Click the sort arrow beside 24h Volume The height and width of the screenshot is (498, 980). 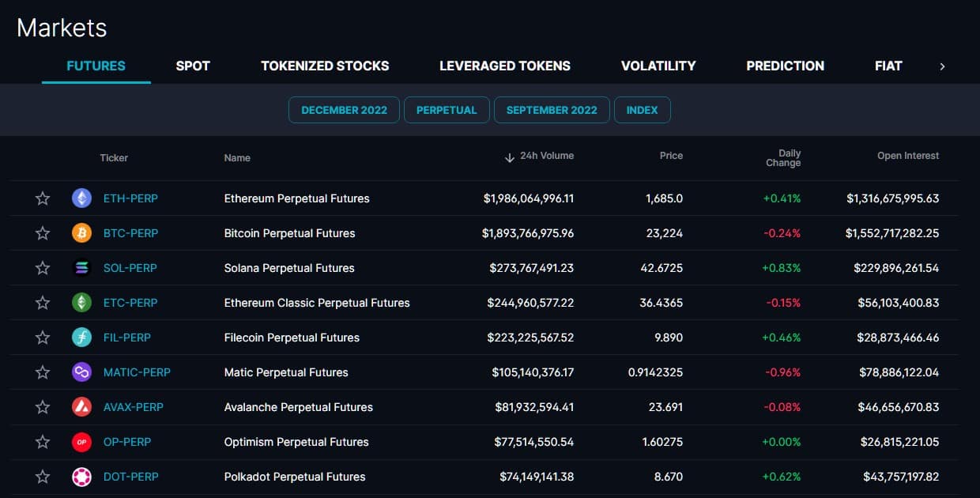509,157
